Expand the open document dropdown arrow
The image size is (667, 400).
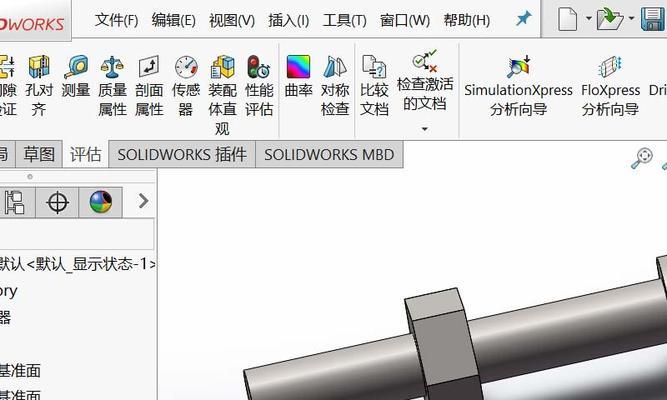[x=631, y=18]
